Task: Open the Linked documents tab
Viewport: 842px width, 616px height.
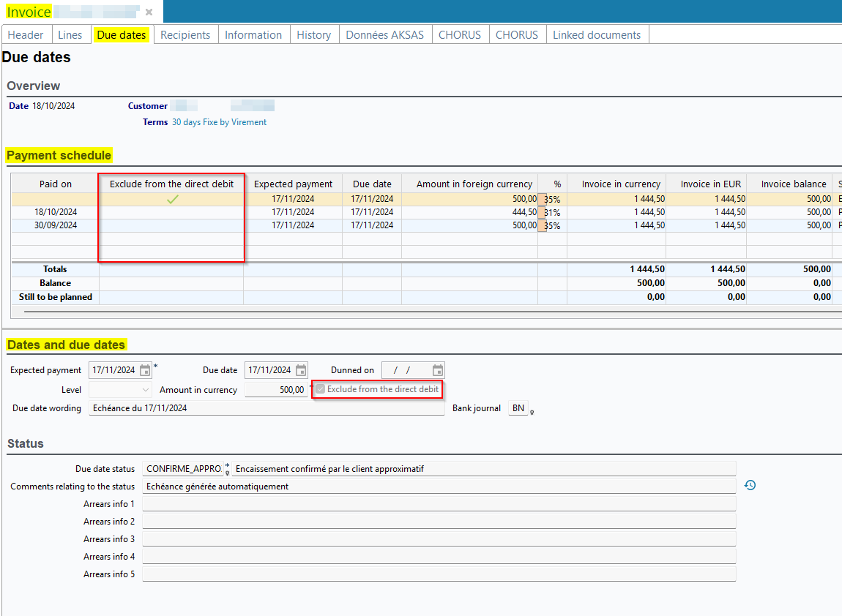Action: click(596, 35)
